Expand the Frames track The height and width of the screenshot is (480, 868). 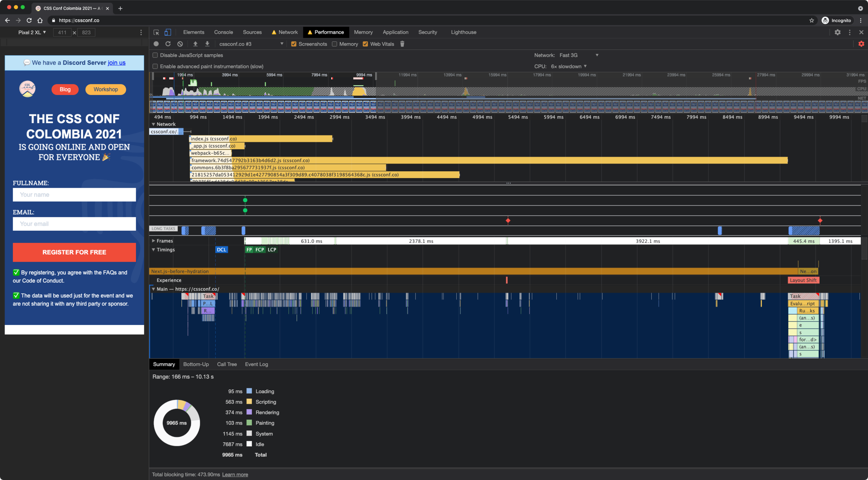tap(154, 241)
